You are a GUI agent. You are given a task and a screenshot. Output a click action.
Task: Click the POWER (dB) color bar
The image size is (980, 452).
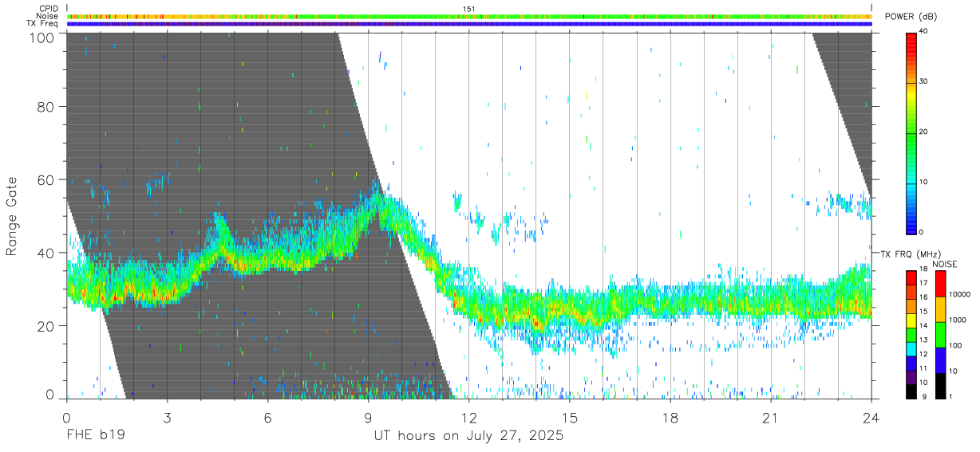pyautogui.click(x=911, y=132)
